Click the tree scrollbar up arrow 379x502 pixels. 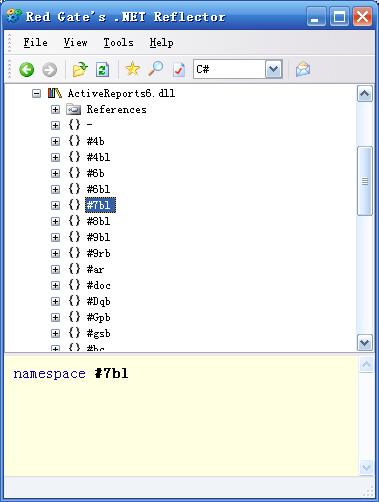click(364, 94)
